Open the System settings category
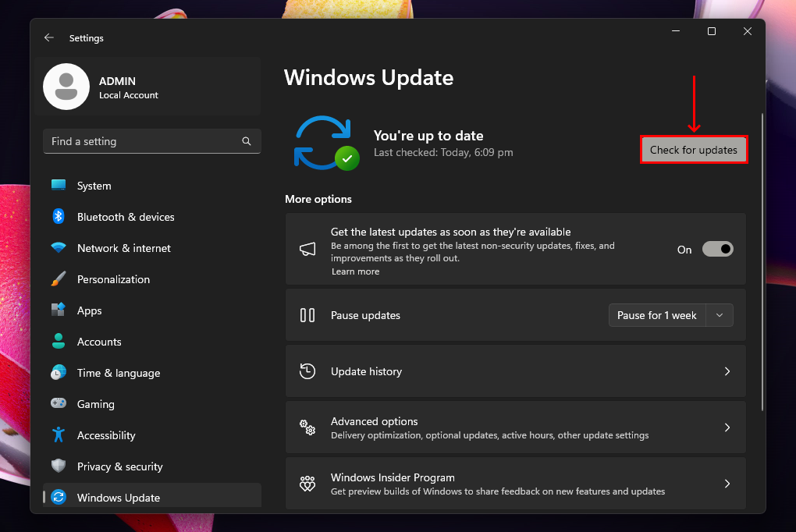 click(152, 186)
